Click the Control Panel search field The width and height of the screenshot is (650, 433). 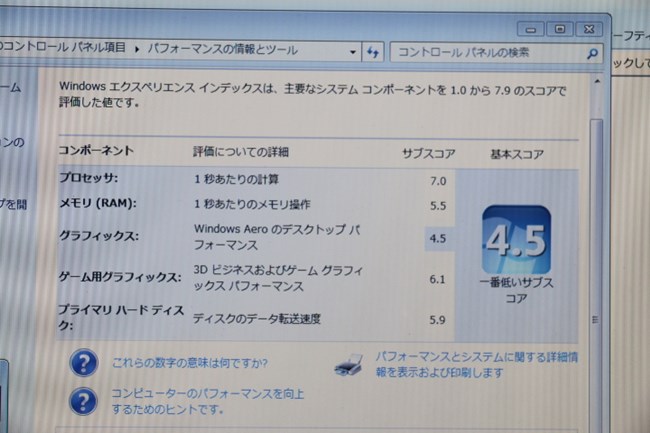496,53
